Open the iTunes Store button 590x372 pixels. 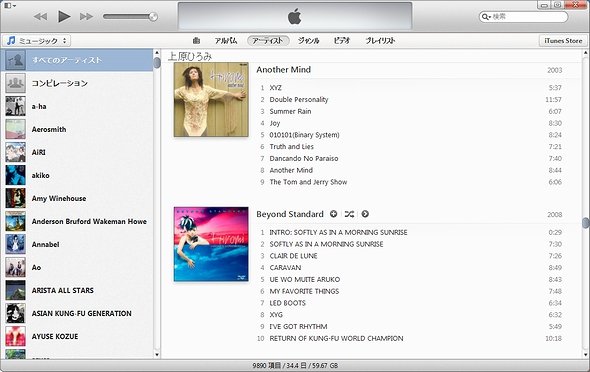pyautogui.click(x=563, y=41)
